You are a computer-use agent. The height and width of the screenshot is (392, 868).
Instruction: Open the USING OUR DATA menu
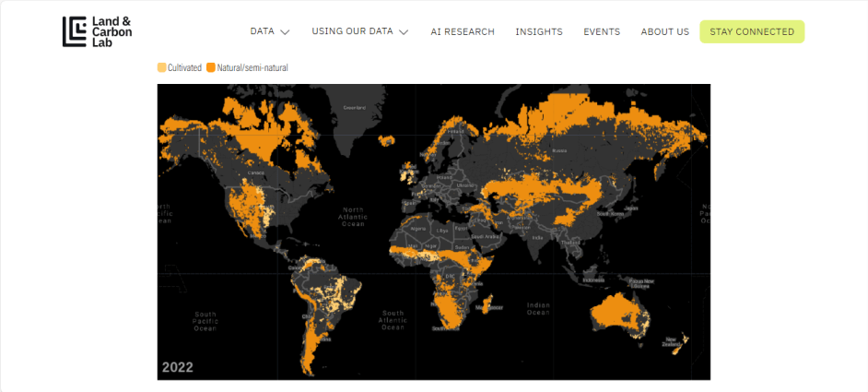point(352,31)
